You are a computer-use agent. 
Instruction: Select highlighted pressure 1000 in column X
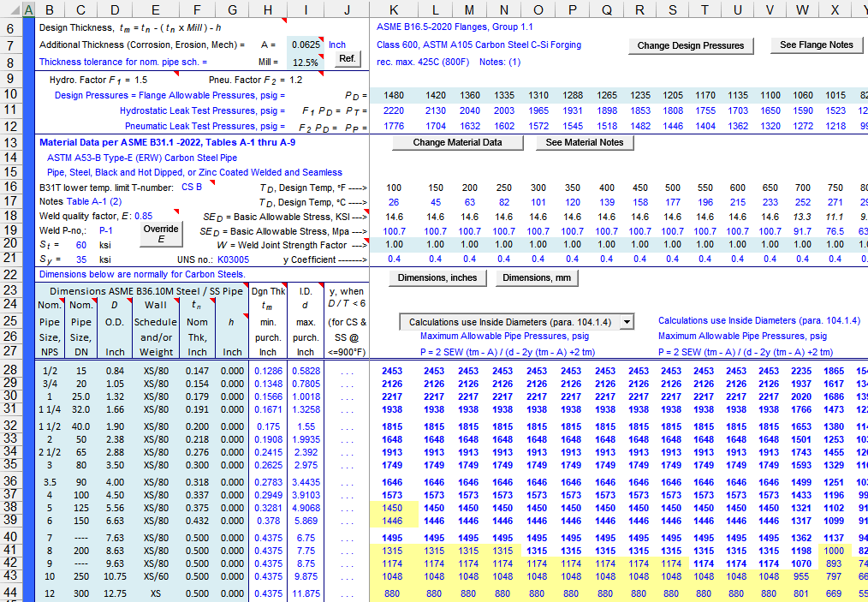point(834,551)
